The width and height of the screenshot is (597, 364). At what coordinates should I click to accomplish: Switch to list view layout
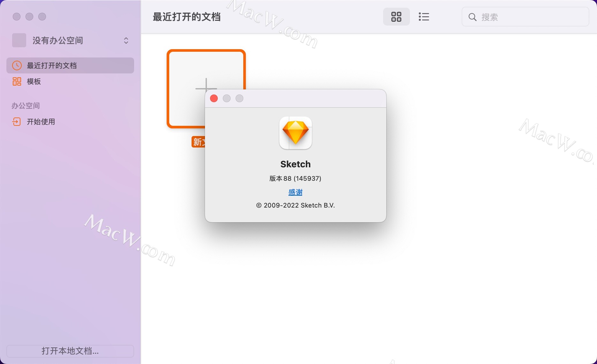coord(424,17)
